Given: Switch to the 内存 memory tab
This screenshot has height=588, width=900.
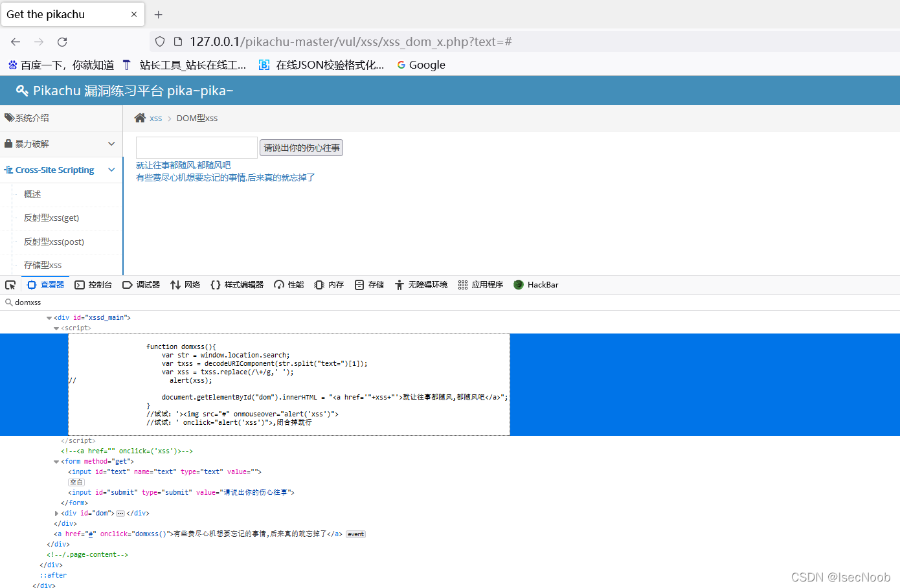Looking at the screenshot, I should pos(329,285).
